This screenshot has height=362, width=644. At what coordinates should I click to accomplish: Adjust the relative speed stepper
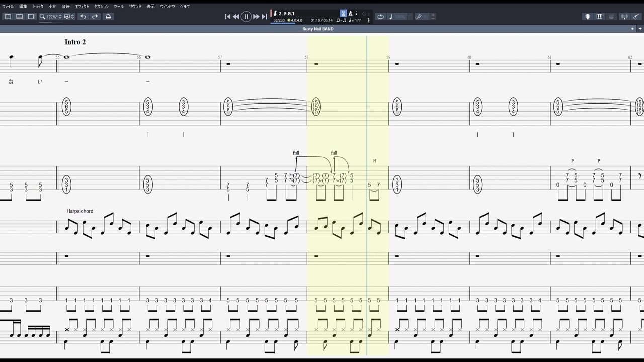[x=410, y=17]
